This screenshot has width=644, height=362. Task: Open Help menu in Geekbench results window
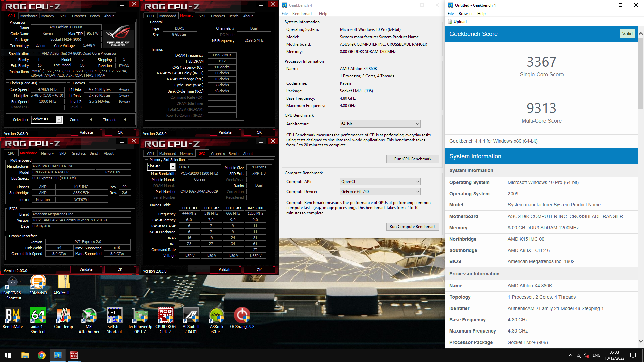pos(481,14)
